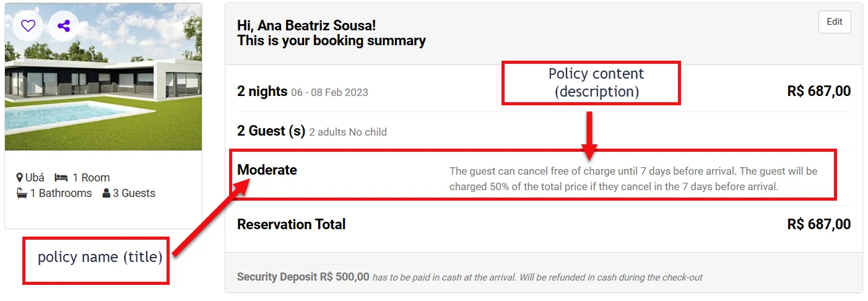Image resolution: width=868 pixels, height=301 pixels.
Task: Click the Reservation Total amount R$ 687,00
Action: pos(818,224)
